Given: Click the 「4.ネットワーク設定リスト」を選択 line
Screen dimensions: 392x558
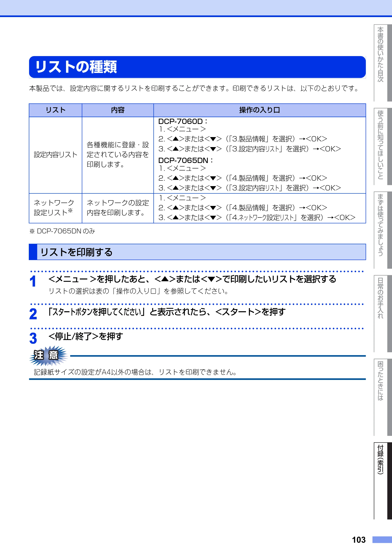Looking at the screenshot, I should click(x=257, y=218).
